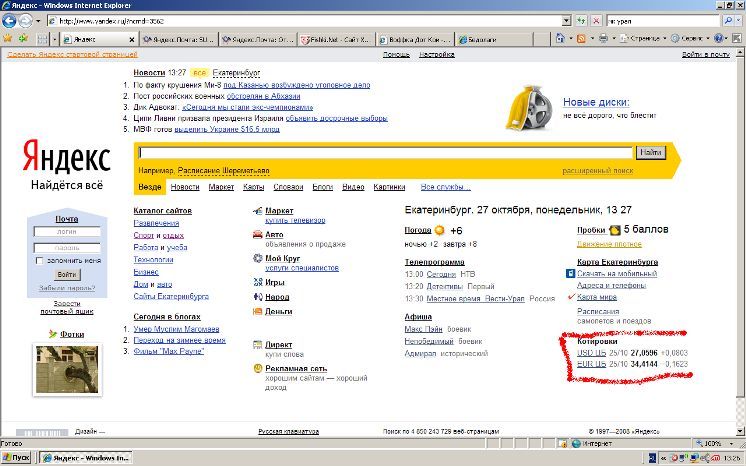746x466 pixels.
Task: Open the EUR ЦБ exchange rate link
Action: 591,364
